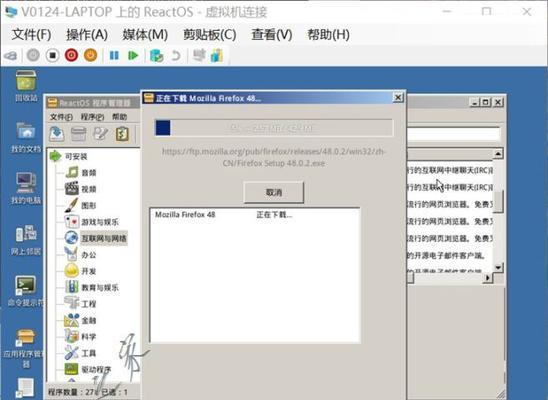The height and width of the screenshot is (400, 548).
Task: Click the Settings toolbar icon in program manager
Action: point(122,134)
